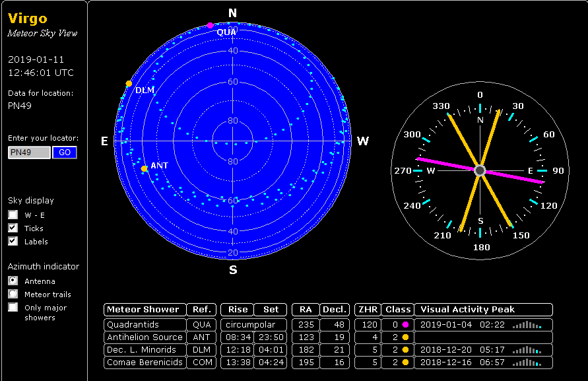Uncheck the Labels checkbox
Image resolution: width=588 pixels, height=381 pixels.
(13, 241)
